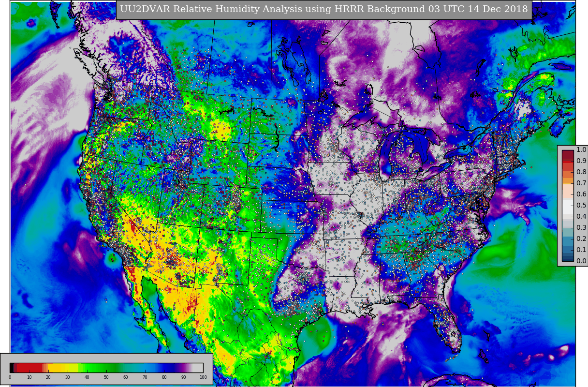Screen dimensions: 588x387
Task: Click the '10' tick label on humidity scale
Action: click(29, 377)
